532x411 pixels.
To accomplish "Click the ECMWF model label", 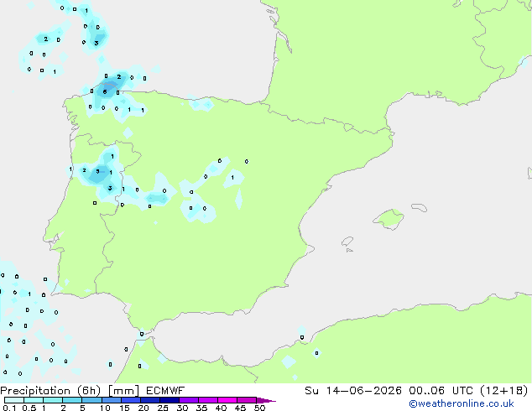I will click(165, 391).
